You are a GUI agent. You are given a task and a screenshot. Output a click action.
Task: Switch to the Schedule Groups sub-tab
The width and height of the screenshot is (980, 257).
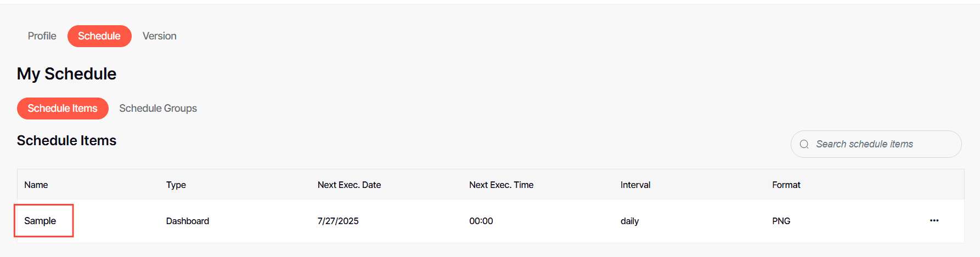click(158, 108)
